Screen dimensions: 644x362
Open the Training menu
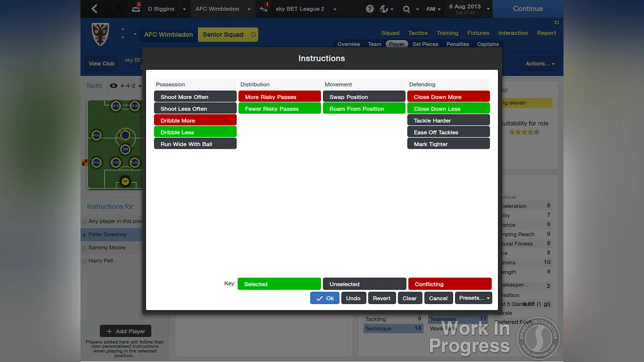(447, 33)
